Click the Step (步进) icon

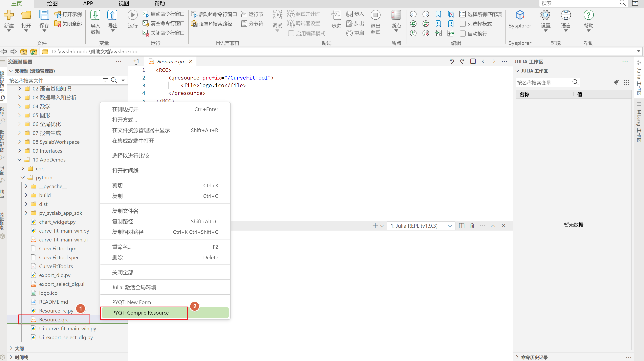tap(336, 15)
